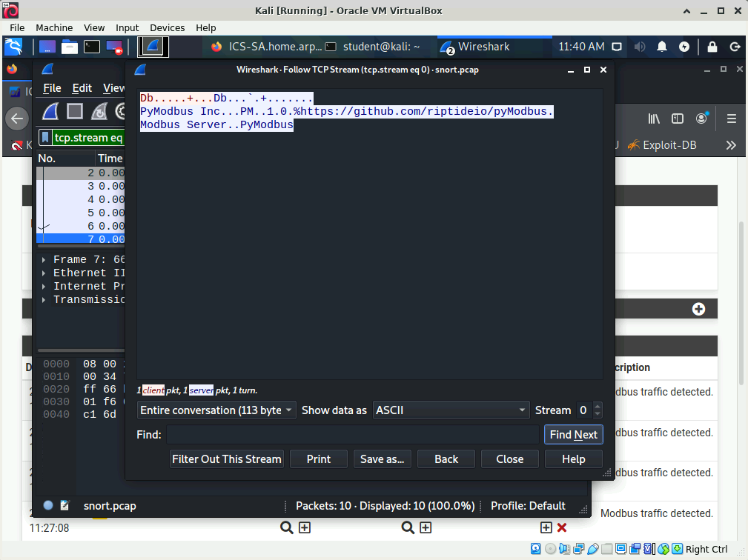Open the VirtualBox Input menu
Screen dimensions: 748x560
[127, 27]
